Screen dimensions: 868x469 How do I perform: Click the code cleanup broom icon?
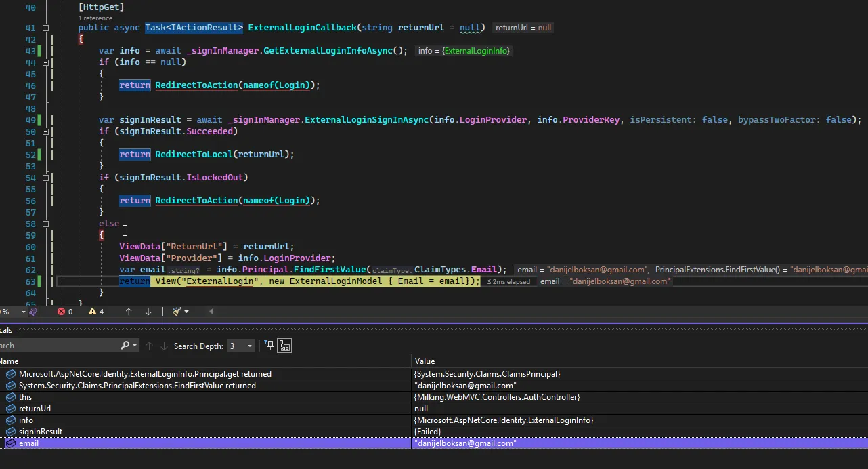click(176, 312)
